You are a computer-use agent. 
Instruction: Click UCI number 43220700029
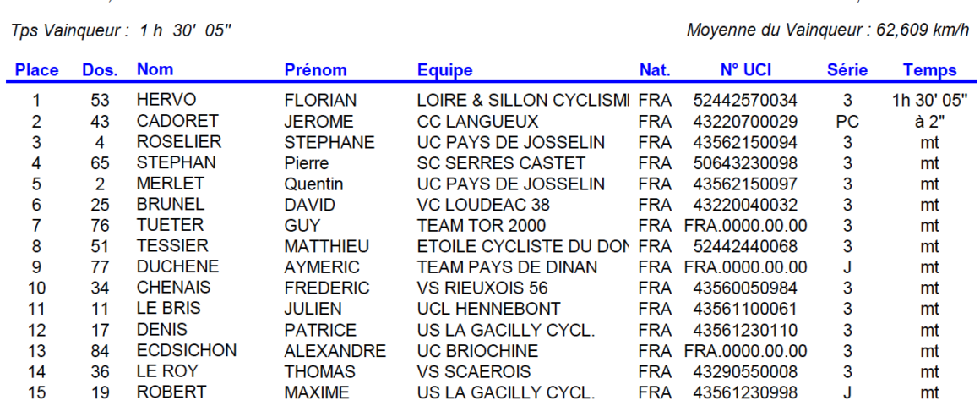pos(745,121)
